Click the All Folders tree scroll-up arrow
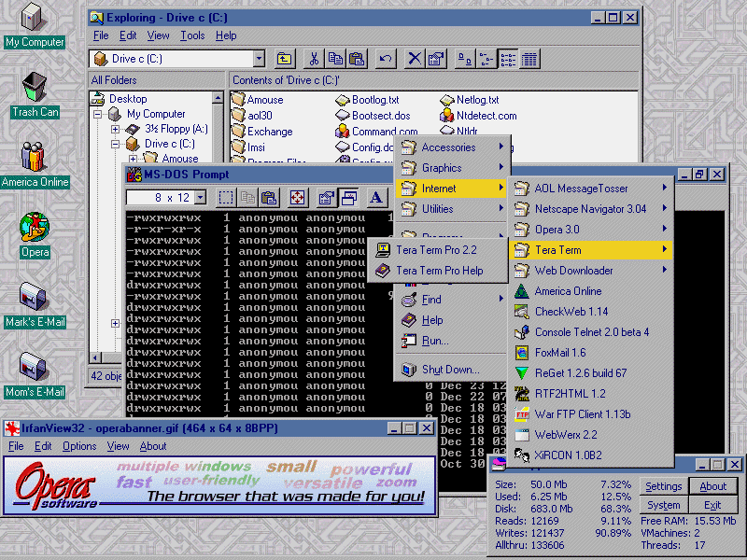The image size is (747, 560). (218, 98)
